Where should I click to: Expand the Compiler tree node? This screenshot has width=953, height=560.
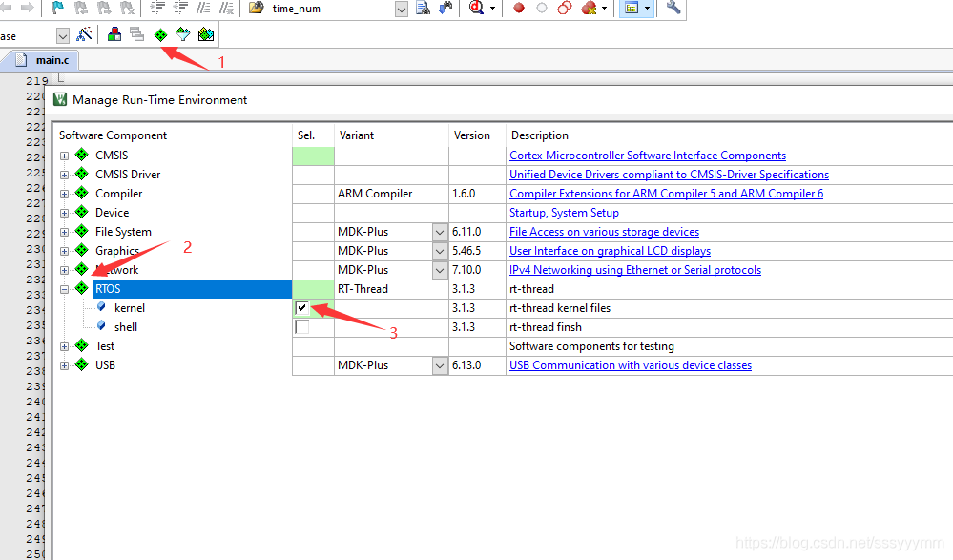65,194
